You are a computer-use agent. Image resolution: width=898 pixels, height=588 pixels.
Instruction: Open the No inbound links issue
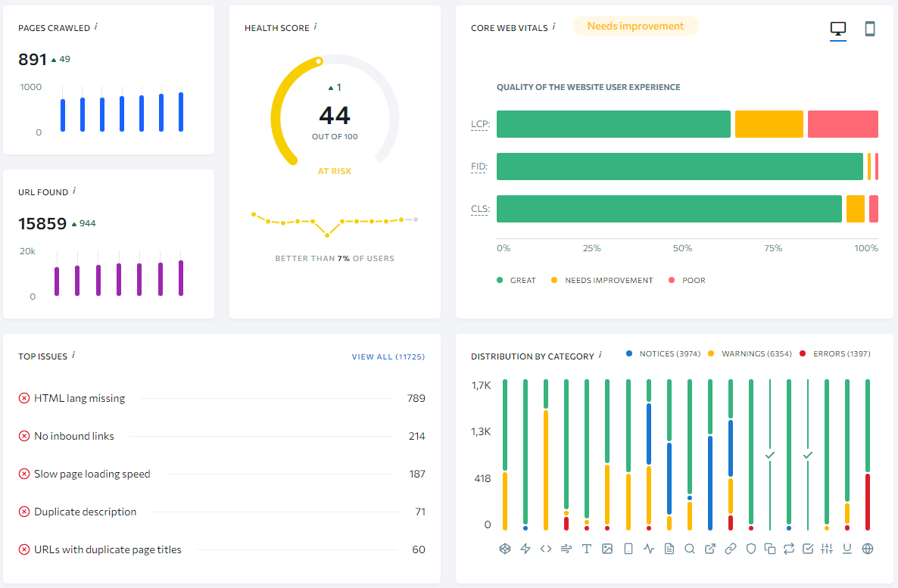click(x=222, y=436)
